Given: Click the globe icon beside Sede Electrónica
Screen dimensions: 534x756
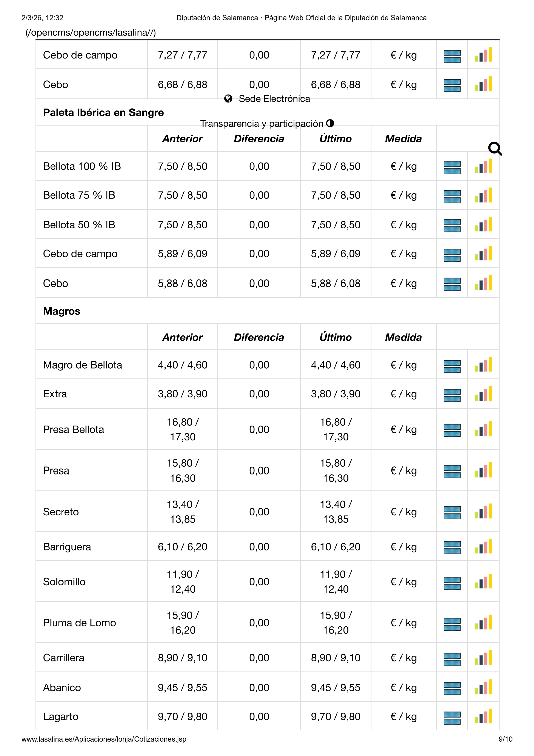Looking at the screenshot, I should point(228,99).
